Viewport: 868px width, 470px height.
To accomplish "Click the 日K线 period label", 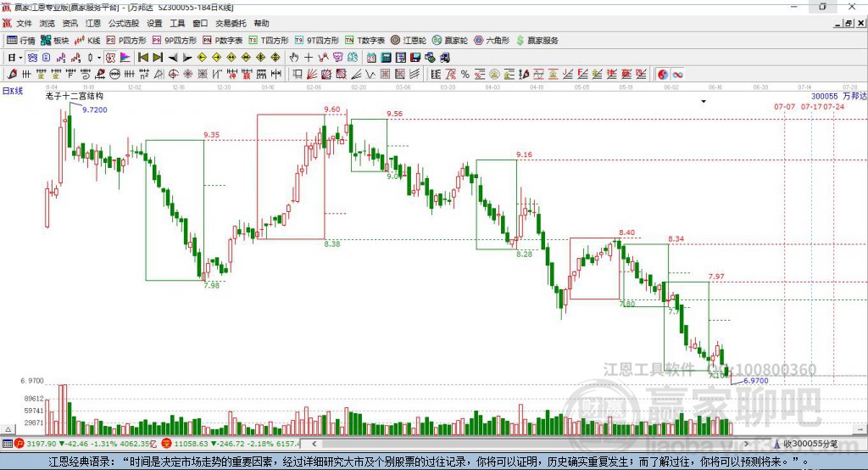I will (x=13, y=91).
